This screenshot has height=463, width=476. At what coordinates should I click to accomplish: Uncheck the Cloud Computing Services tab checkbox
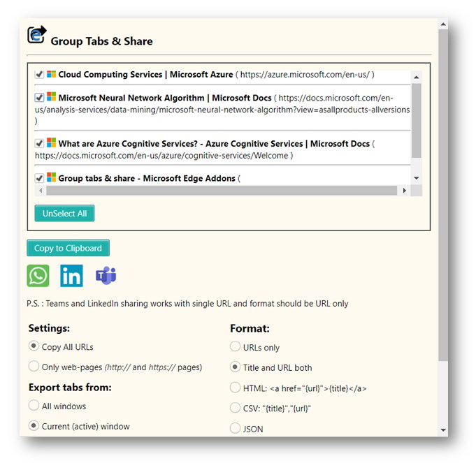click(x=39, y=74)
